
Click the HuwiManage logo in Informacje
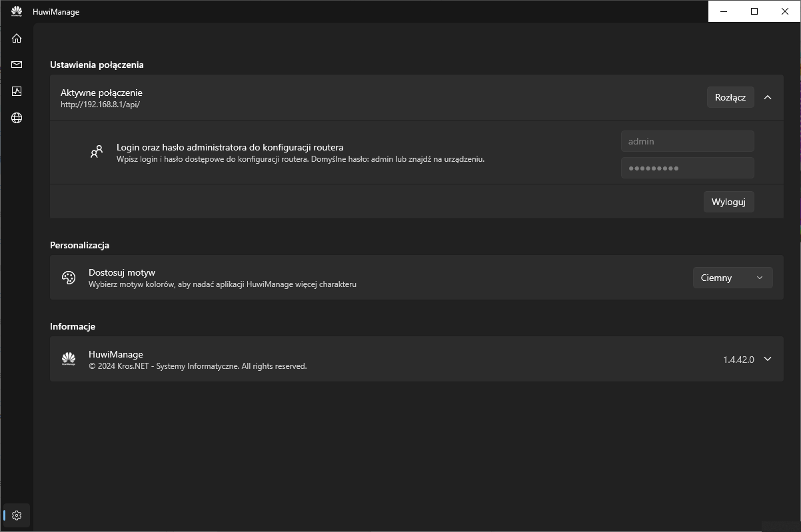point(69,359)
